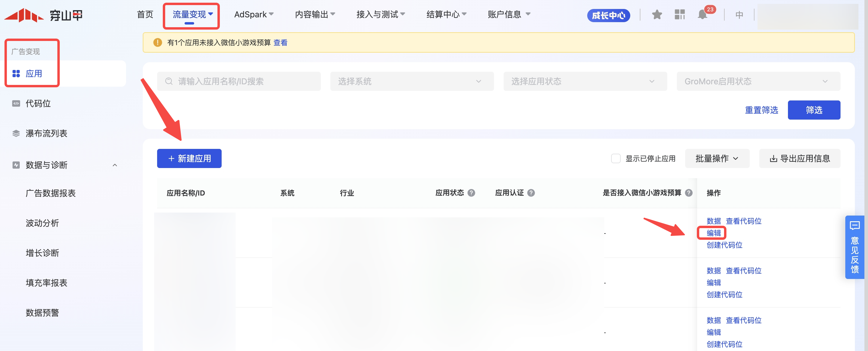This screenshot has height=351, width=868.
Task: Enable 显示已停止应用 checkbox
Action: coord(616,158)
